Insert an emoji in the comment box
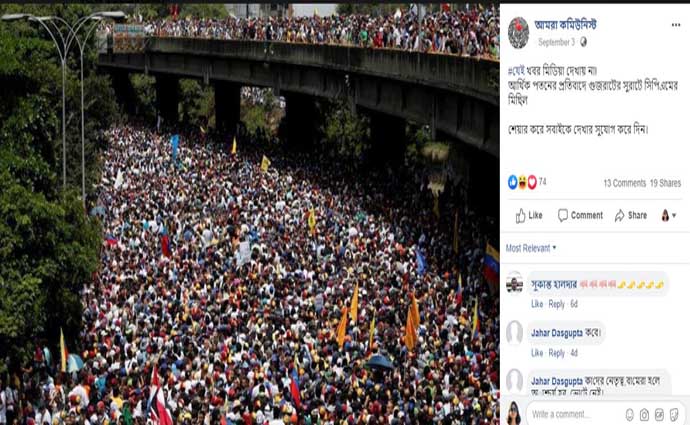This screenshot has width=690, height=425. 629,414
